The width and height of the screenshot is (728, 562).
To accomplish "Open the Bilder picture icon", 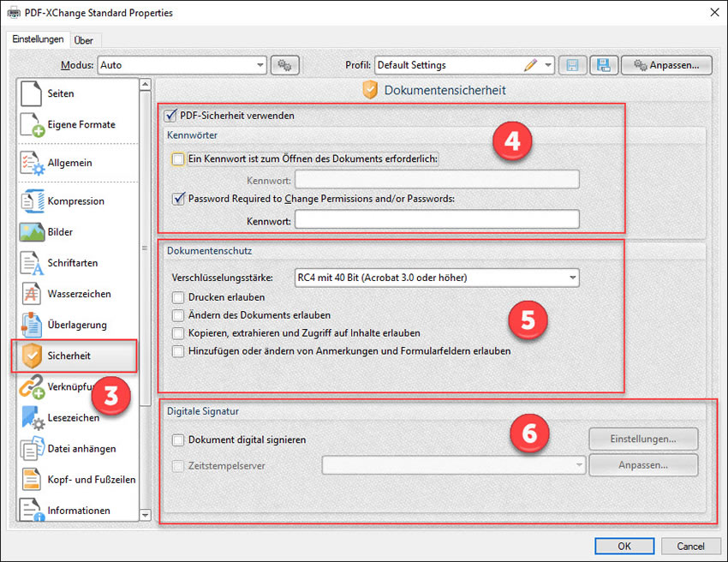I will [32, 232].
